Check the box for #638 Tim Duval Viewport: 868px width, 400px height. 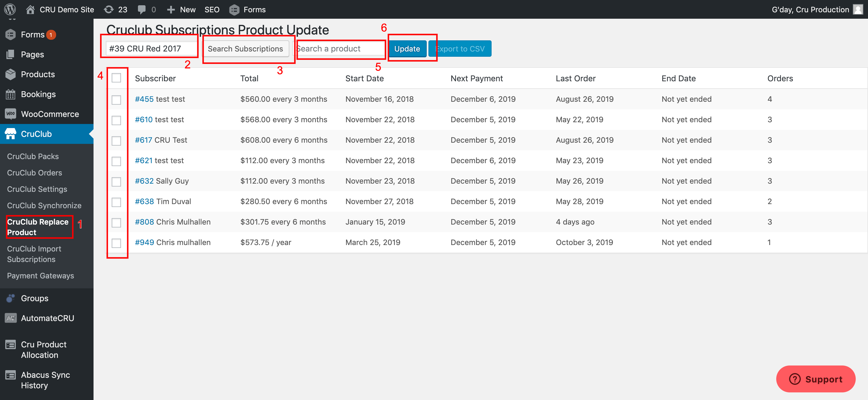pos(116,202)
